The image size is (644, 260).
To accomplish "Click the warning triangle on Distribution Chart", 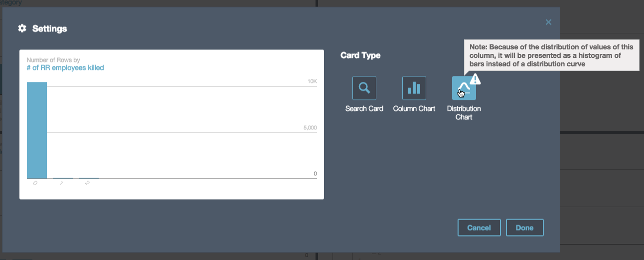I will [x=475, y=79].
